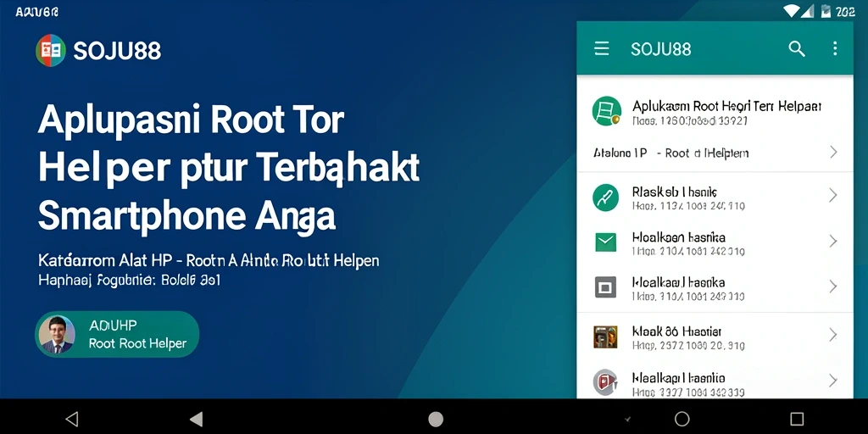Select the 'Aplukasm Root' list entry title
Screen dimensions: 868x434
click(726, 106)
